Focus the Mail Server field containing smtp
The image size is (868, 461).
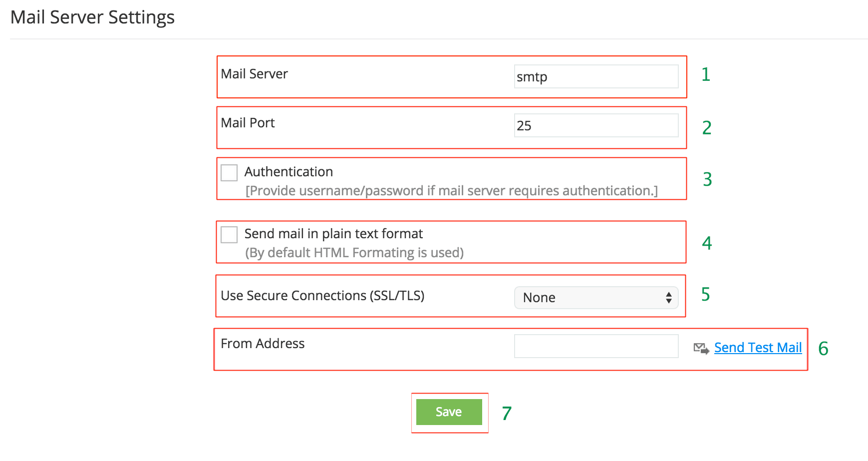point(596,77)
